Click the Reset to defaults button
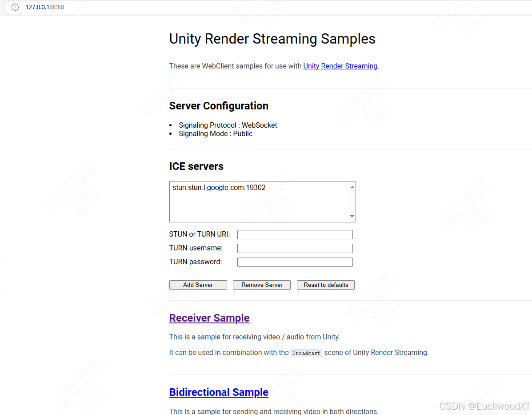This screenshot has height=415, width=532. point(326,285)
